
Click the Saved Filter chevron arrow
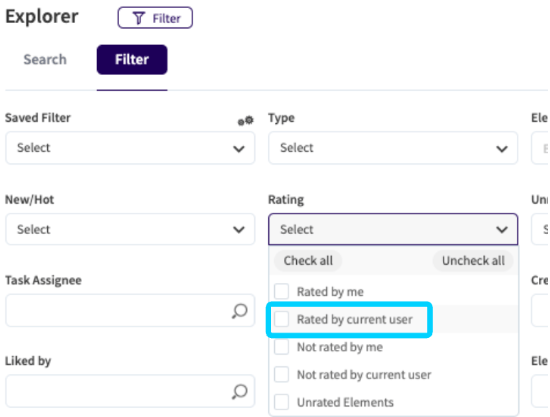(x=239, y=149)
